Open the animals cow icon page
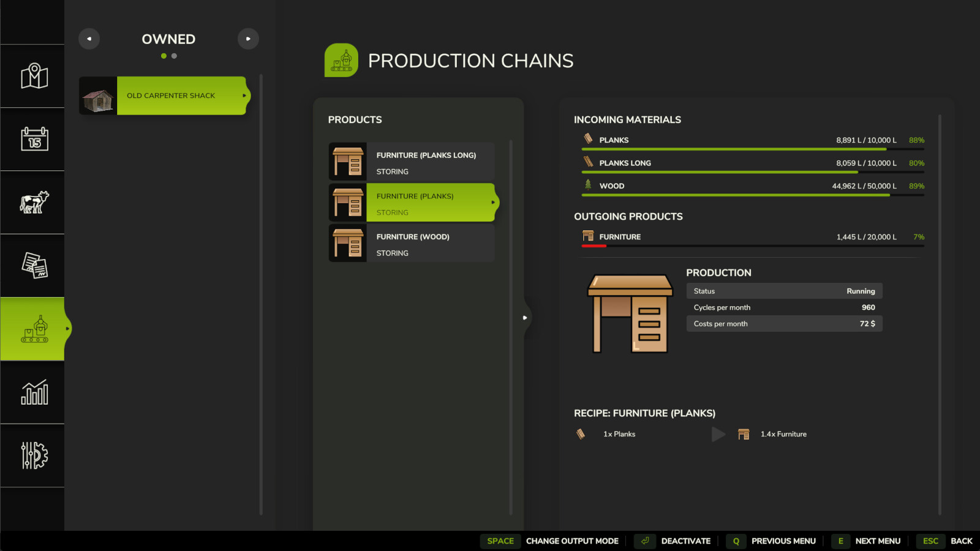Viewport: 980px width, 551px height. (34, 202)
